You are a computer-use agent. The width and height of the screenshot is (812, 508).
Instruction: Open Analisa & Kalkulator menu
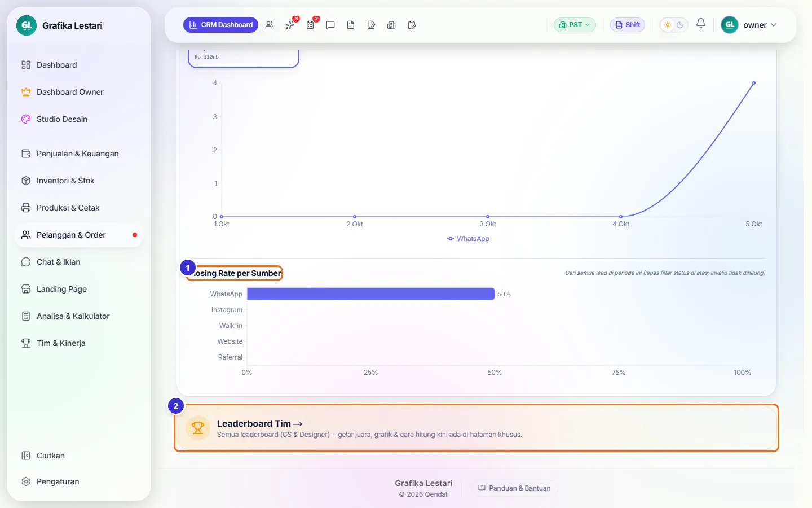79,316
